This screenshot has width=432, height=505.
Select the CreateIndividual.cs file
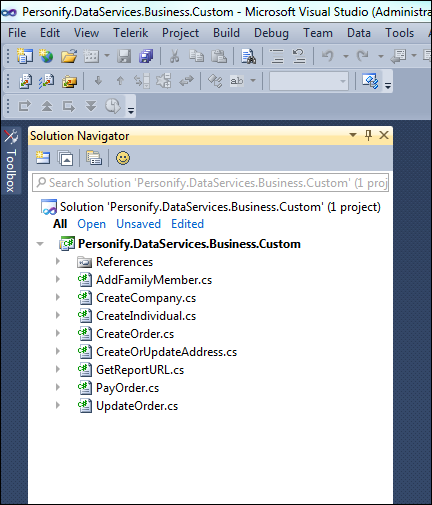coord(146,316)
